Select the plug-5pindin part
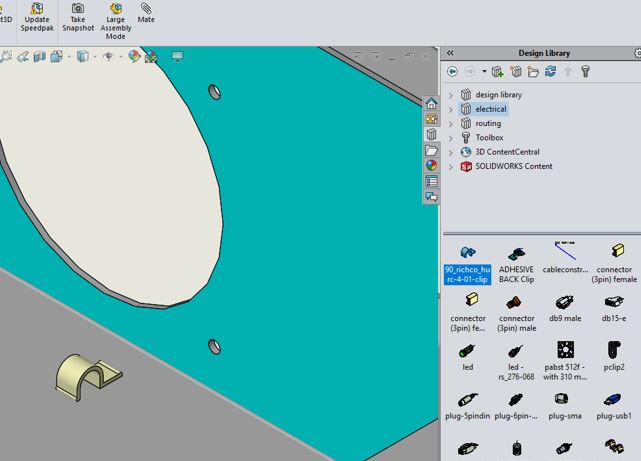This screenshot has height=461, width=641. point(468,406)
